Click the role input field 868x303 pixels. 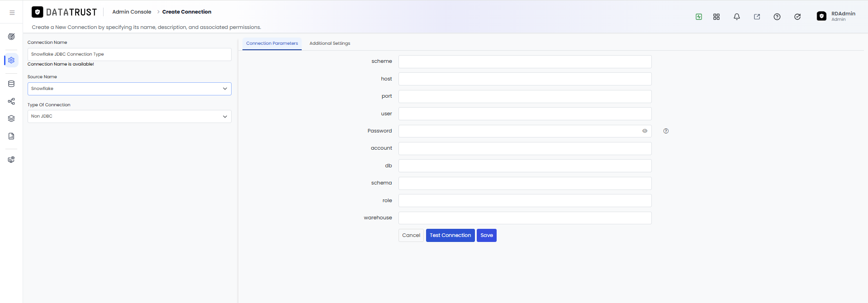pyautogui.click(x=525, y=200)
